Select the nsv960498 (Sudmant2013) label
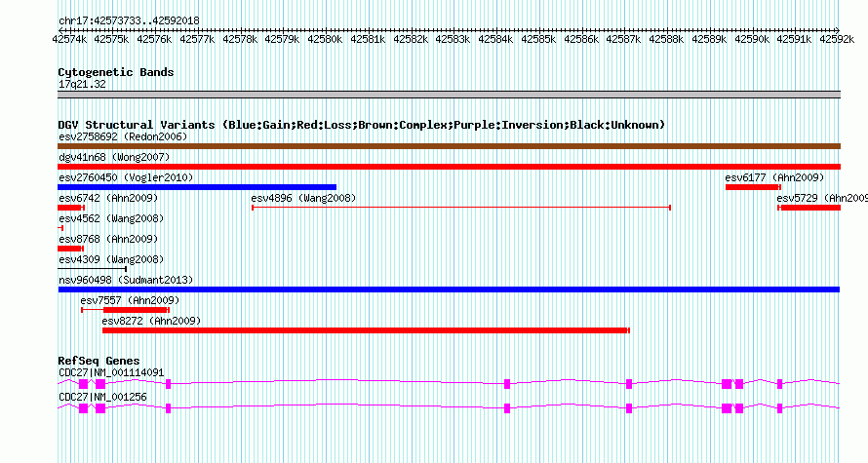 tap(126, 280)
